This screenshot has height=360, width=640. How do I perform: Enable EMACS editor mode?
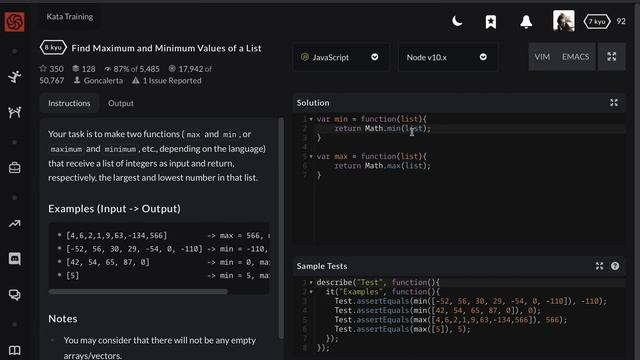point(576,57)
